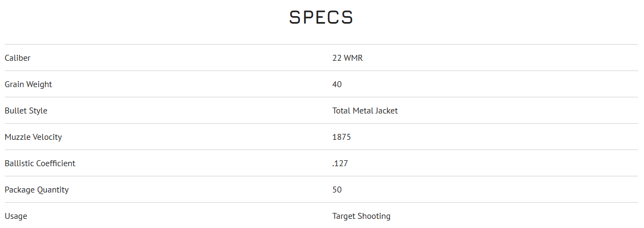Click the word Jacket in Bullet Style
Image resolution: width=644 pixels, height=228 pixels.
coord(386,111)
